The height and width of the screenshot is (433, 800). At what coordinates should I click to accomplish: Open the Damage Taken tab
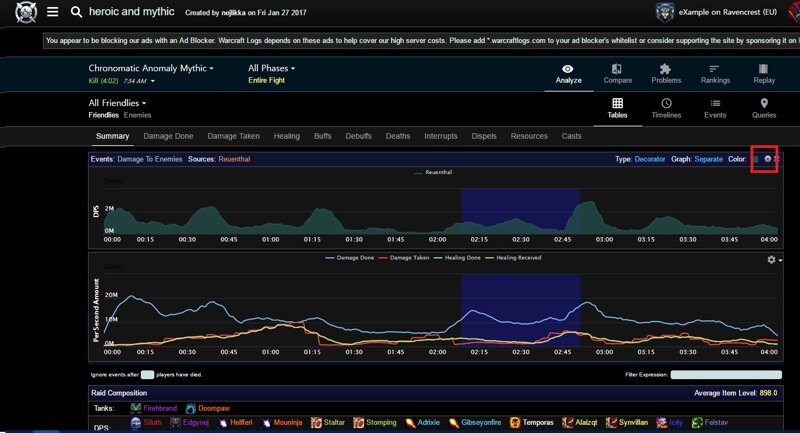click(x=233, y=136)
